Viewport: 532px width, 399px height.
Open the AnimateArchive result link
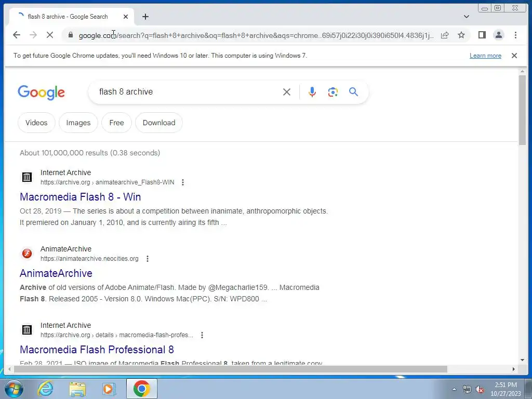(56, 273)
